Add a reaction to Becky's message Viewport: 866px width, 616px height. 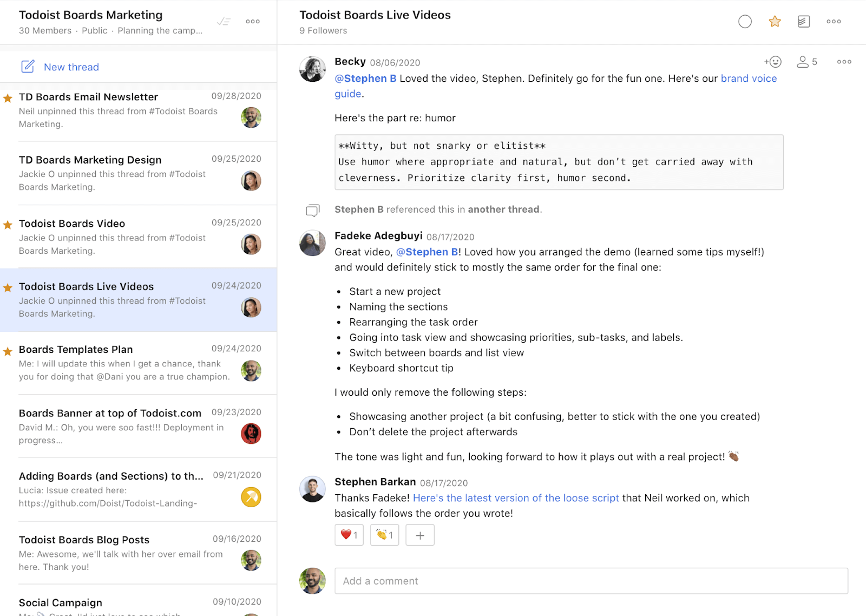(773, 62)
